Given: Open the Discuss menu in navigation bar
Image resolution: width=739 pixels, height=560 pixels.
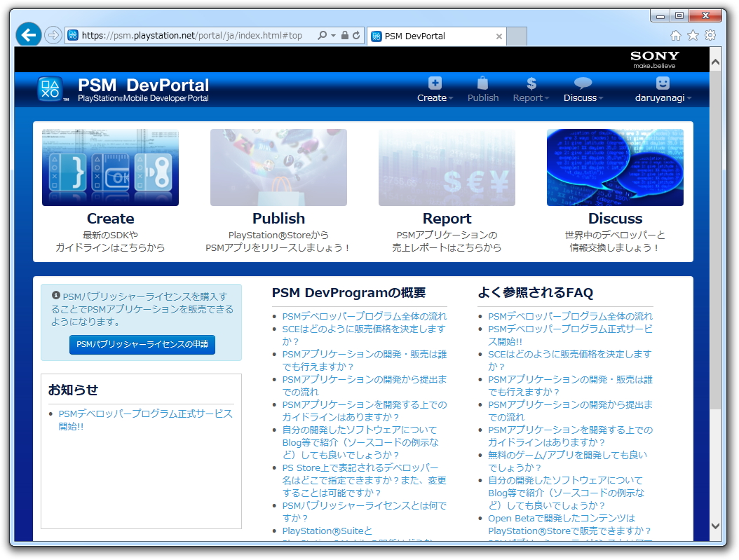Looking at the screenshot, I should click(583, 97).
